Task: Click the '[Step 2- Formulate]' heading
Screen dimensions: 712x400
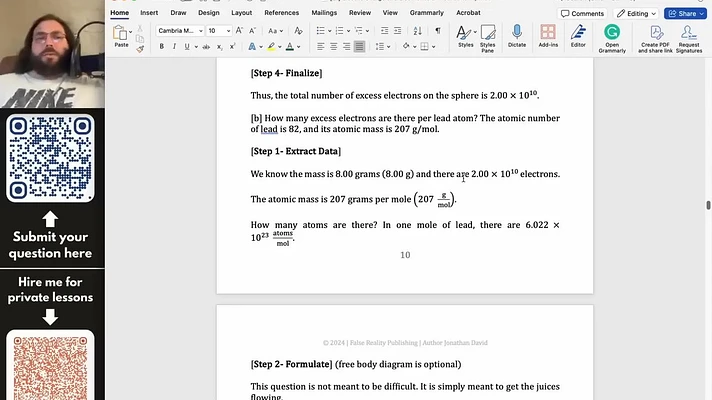Action: 291,364
